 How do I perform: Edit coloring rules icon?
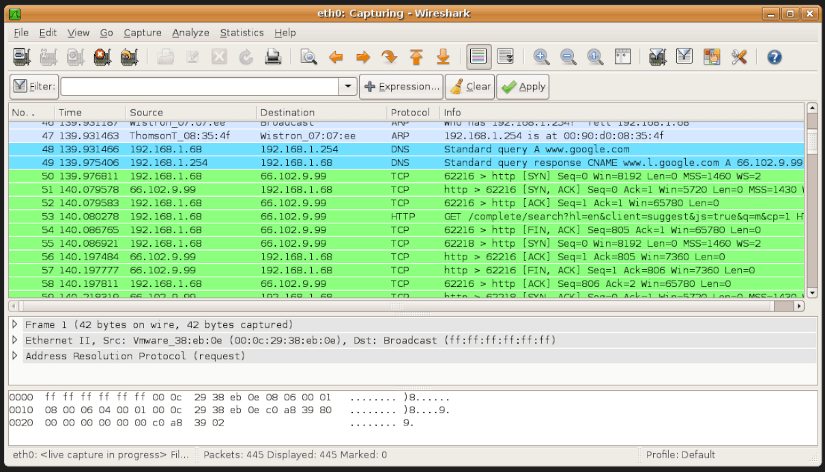pyautogui.click(x=711, y=57)
